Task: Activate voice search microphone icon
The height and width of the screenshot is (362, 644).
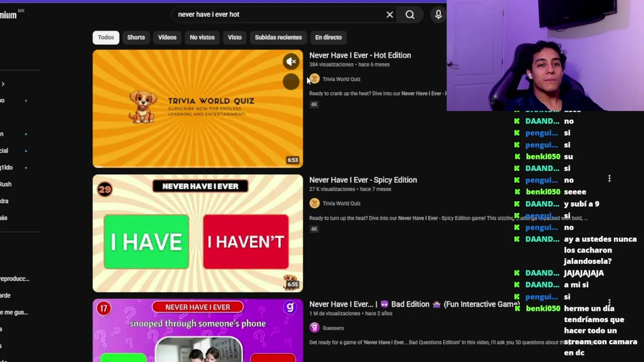Action: tap(438, 15)
